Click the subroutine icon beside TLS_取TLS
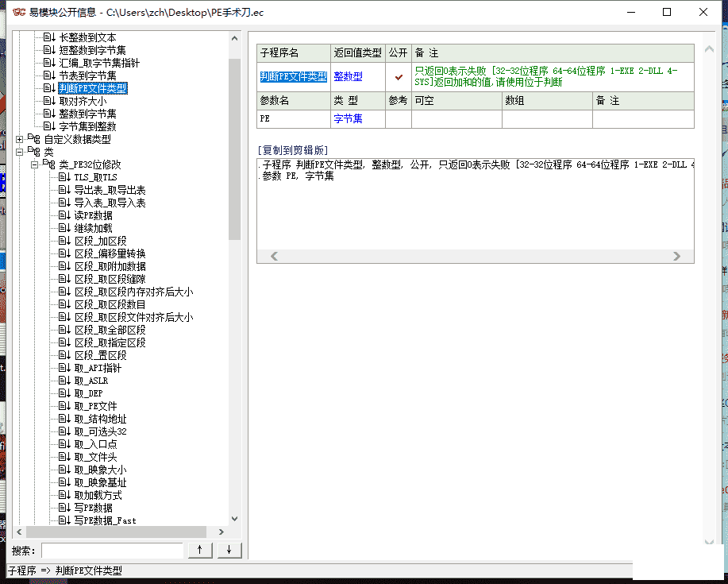Viewport: 728px width, 584px height. (x=64, y=177)
